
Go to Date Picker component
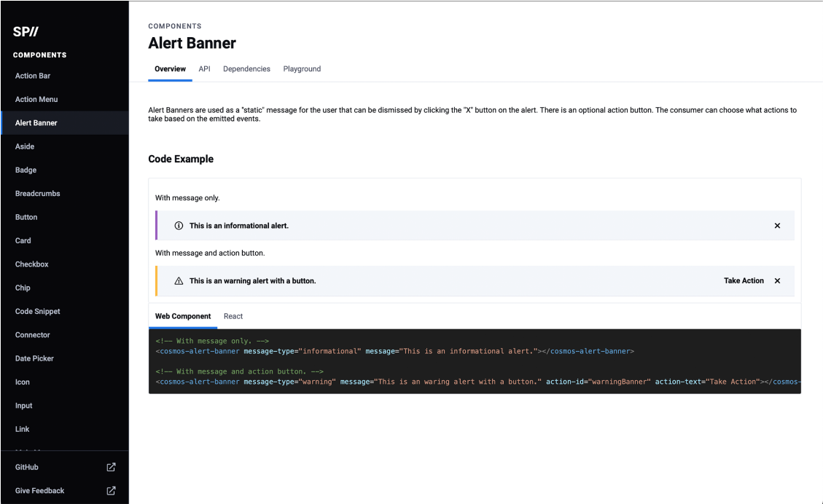(34, 358)
